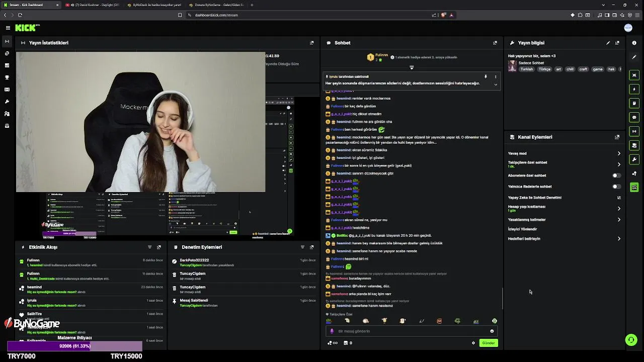
Task: Send the message with Gönder button
Action: [489, 343]
